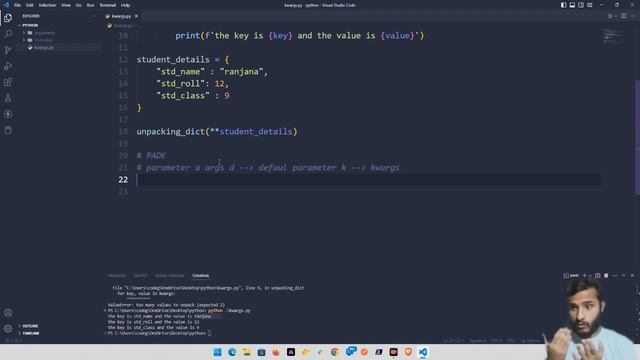The height and width of the screenshot is (360, 640).
Task: Open the new terminal launch profile dropdown
Action: point(589,276)
